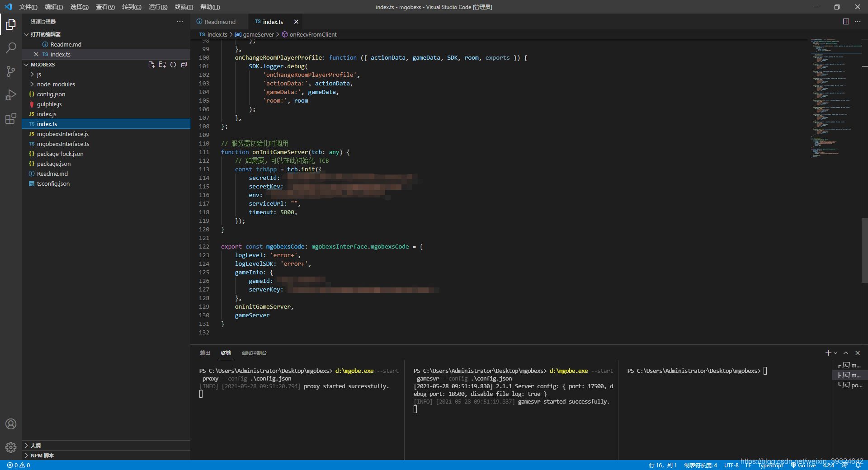Select the second terminal in the terminal list
The height and width of the screenshot is (470, 868).
(850, 375)
